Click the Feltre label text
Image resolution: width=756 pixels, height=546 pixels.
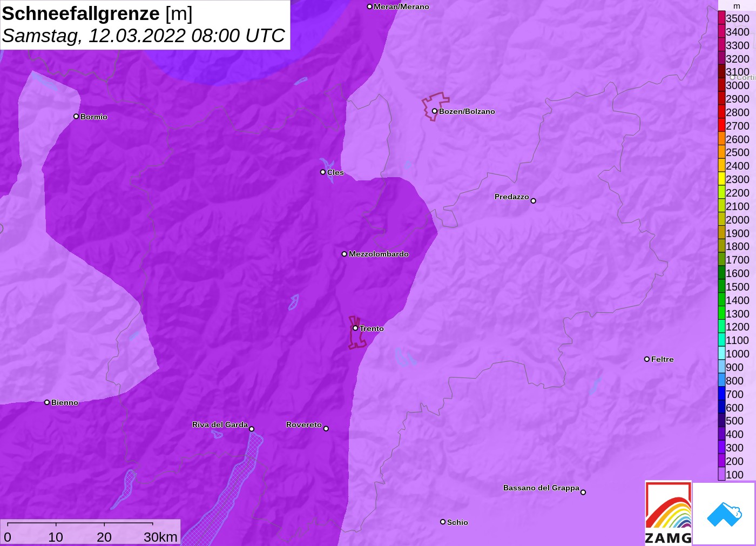pyautogui.click(x=663, y=359)
